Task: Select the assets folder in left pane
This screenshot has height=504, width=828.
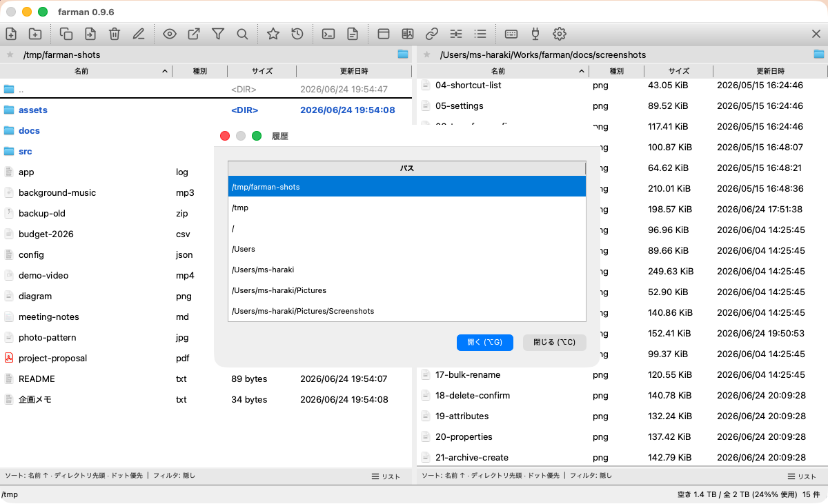Action: point(206,110)
